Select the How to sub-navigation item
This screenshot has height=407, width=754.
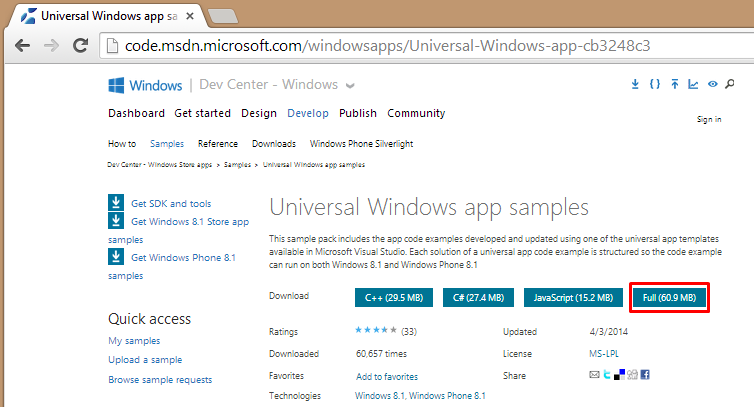pyautogui.click(x=122, y=143)
